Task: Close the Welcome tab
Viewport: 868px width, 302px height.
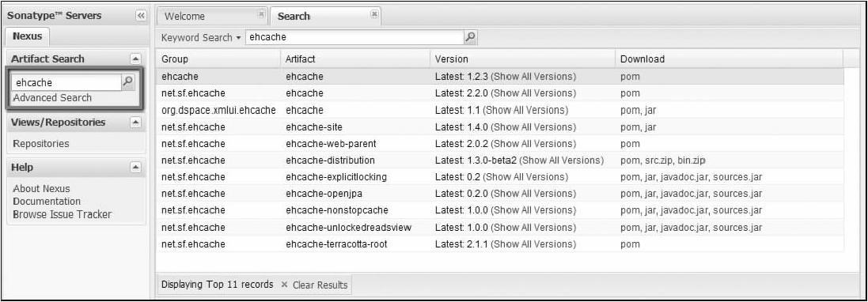Action: coord(261,13)
